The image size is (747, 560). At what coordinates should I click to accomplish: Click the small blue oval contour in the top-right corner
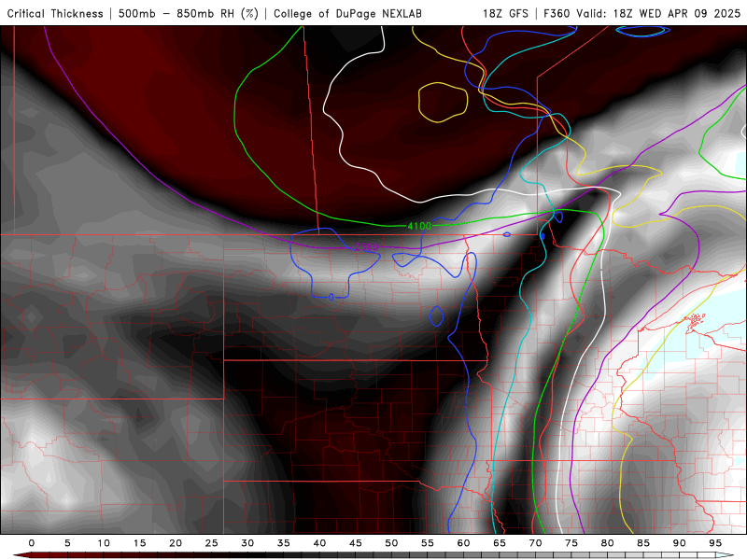click(x=643, y=31)
